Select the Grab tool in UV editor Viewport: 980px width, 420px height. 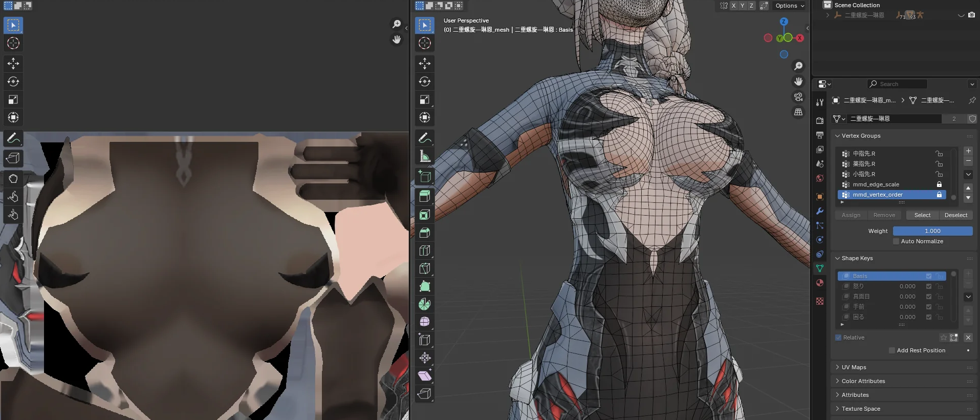(13, 179)
